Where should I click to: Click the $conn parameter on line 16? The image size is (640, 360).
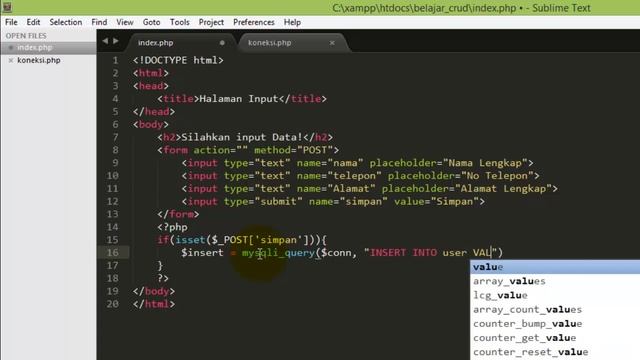click(336, 253)
